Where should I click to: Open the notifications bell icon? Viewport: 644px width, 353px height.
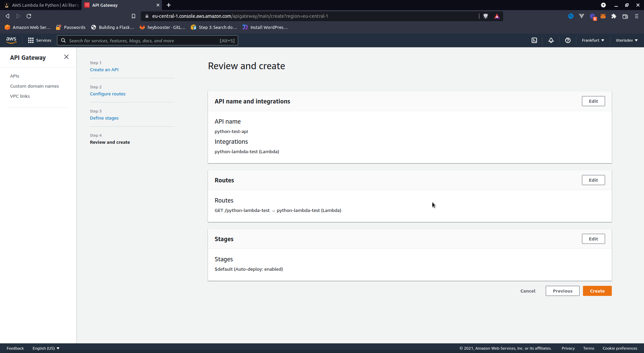click(551, 40)
